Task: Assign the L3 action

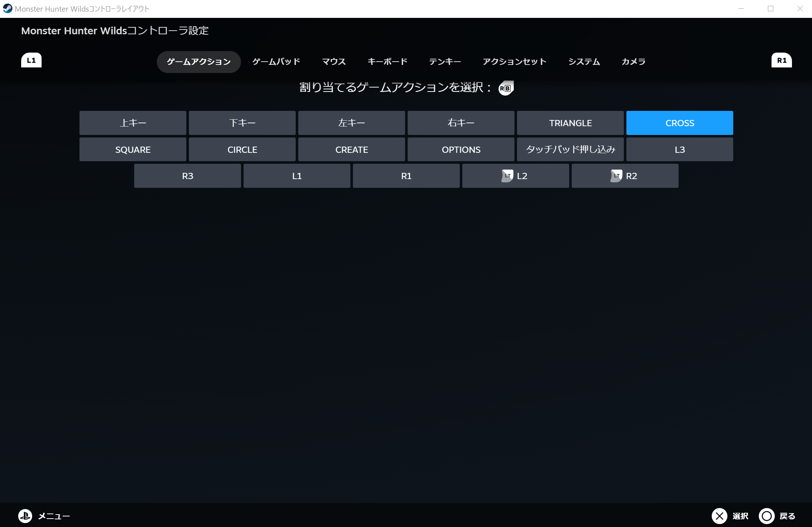Action: coord(680,150)
